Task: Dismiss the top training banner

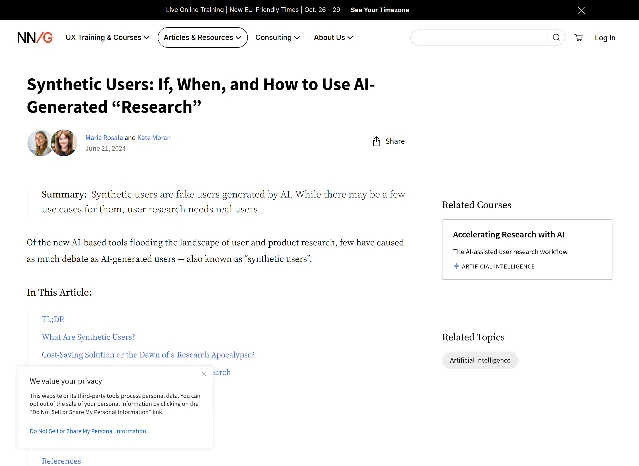Action: coord(582,10)
